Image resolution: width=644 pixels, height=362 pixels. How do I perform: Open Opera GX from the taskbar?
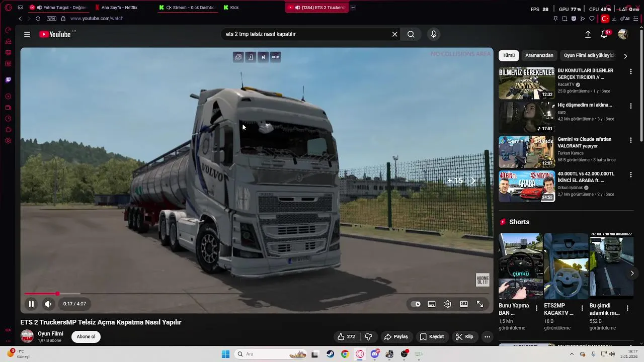[x=360, y=354]
